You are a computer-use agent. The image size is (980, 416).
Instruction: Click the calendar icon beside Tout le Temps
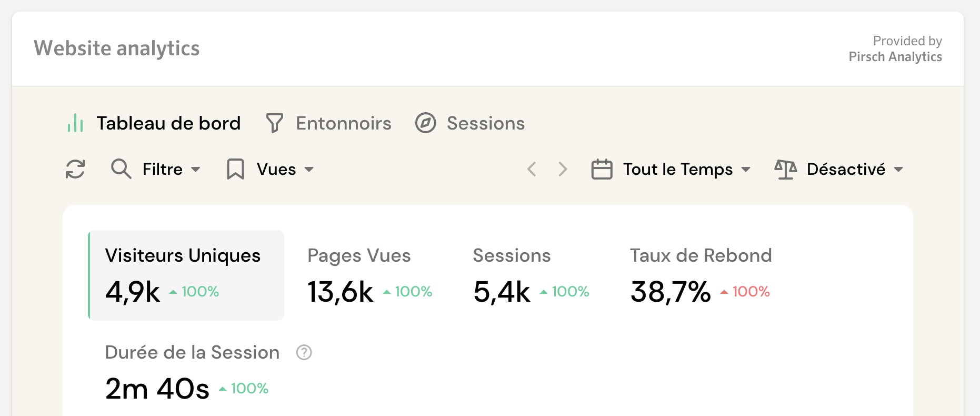pos(602,169)
